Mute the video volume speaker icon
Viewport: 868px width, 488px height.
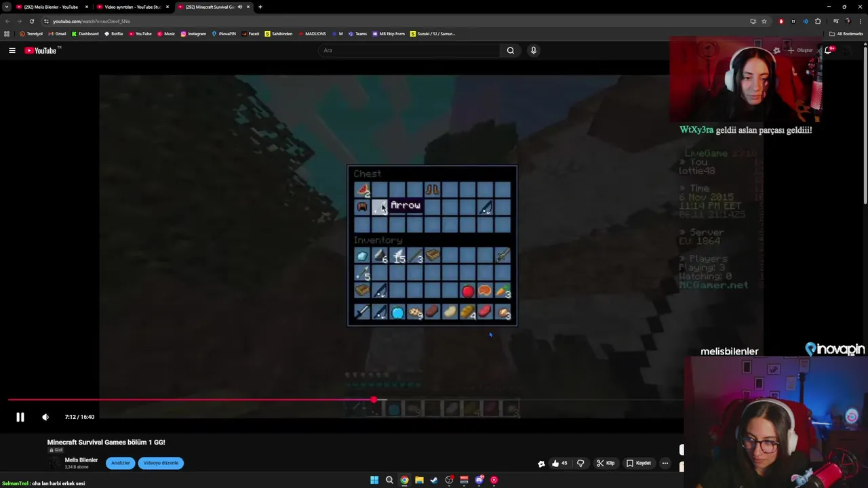[45, 417]
